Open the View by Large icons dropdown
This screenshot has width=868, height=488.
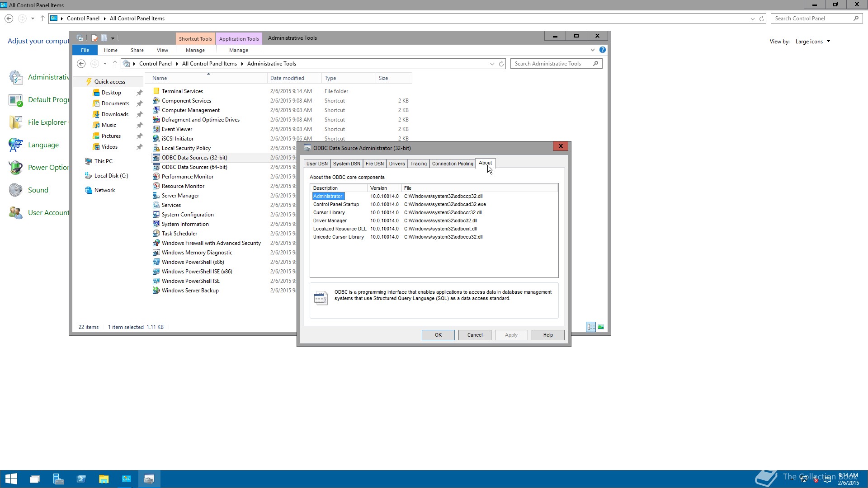[812, 42]
